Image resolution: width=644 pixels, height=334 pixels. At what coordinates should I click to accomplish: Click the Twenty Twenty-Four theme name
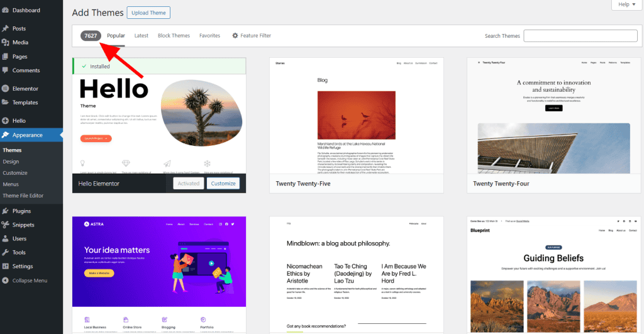tap(501, 184)
